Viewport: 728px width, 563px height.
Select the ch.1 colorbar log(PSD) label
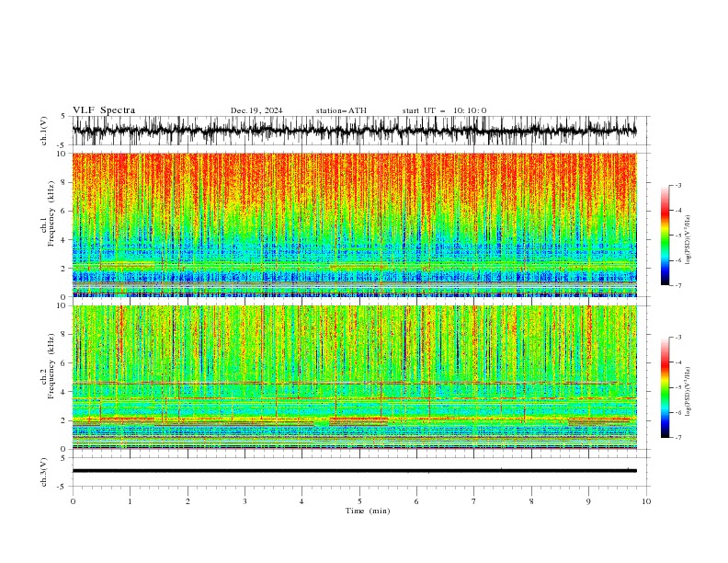[x=688, y=240]
